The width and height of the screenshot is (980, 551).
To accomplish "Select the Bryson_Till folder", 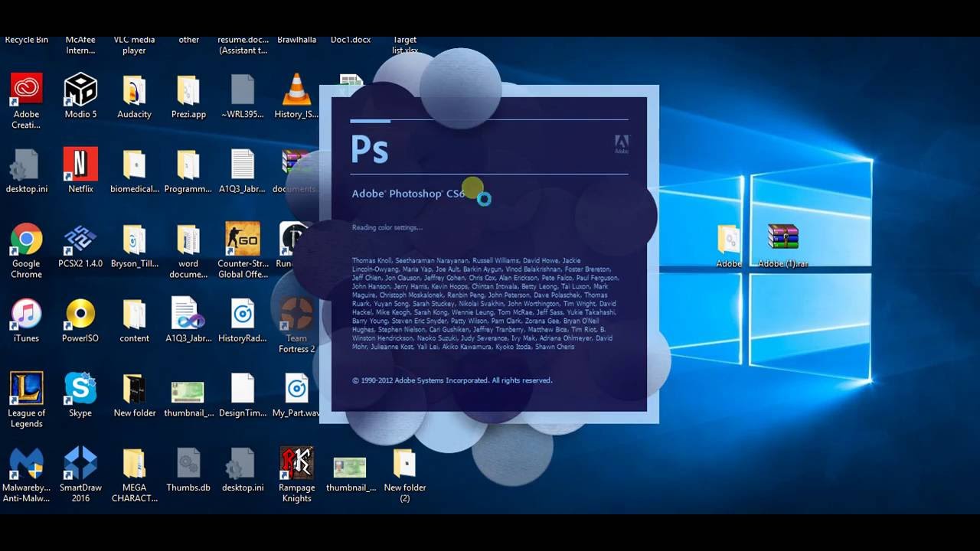I will point(134,240).
